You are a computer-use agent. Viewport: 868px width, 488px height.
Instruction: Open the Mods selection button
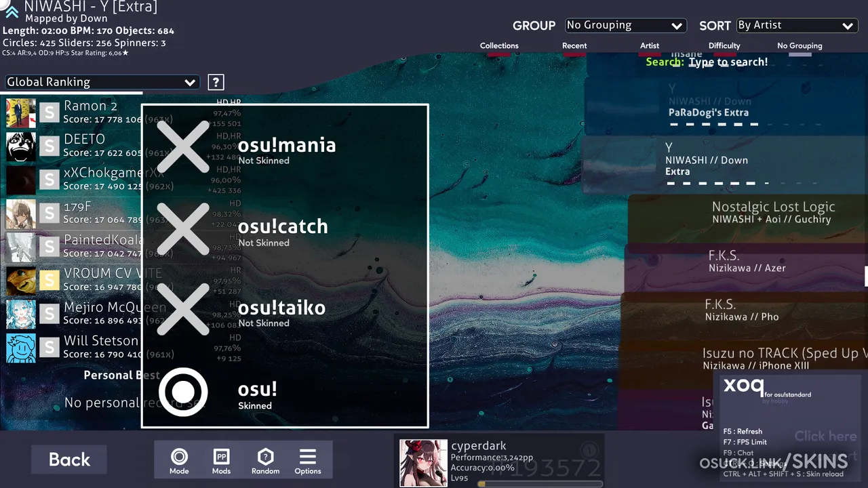coord(221,461)
